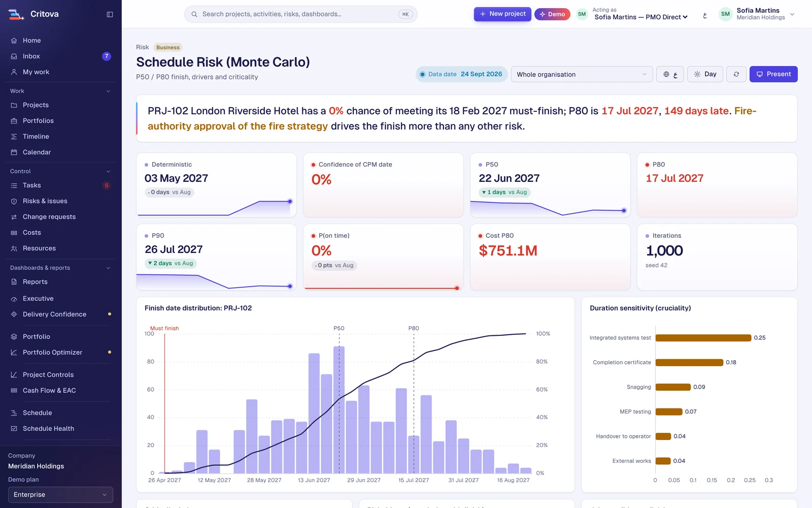Image resolution: width=812 pixels, height=508 pixels.
Task: Open the P90 26 Jul 2027 card
Action: coord(216,258)
